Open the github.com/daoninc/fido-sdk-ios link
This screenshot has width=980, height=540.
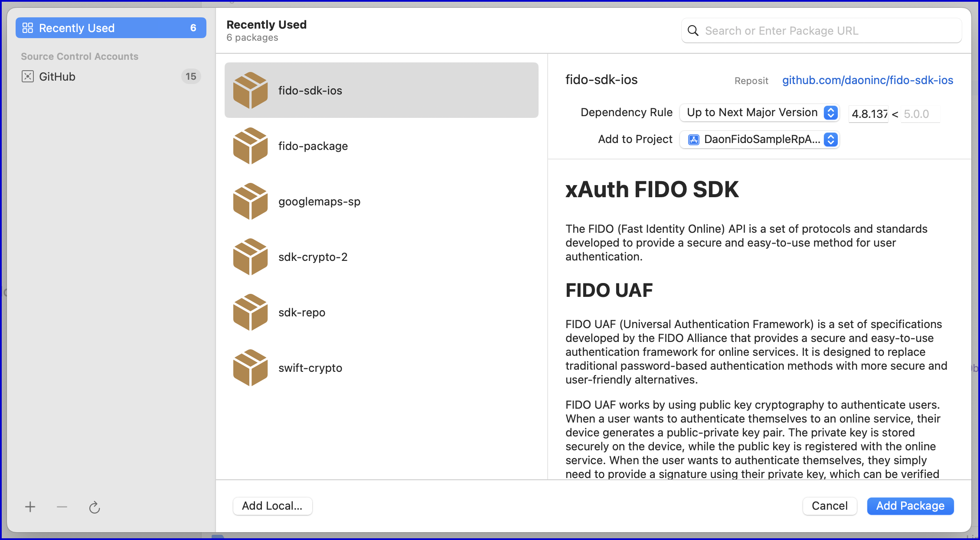tap(867, 80)
